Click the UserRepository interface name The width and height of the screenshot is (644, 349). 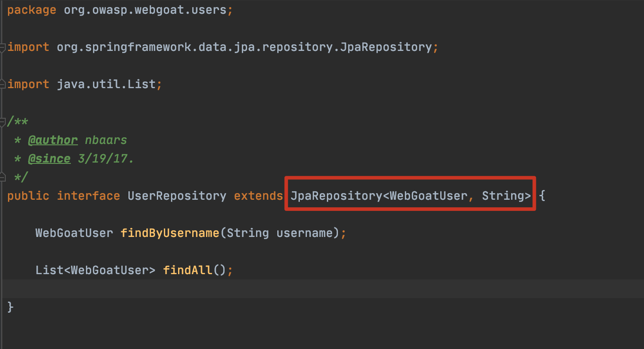pyautogui.click(x=177, y=196)
